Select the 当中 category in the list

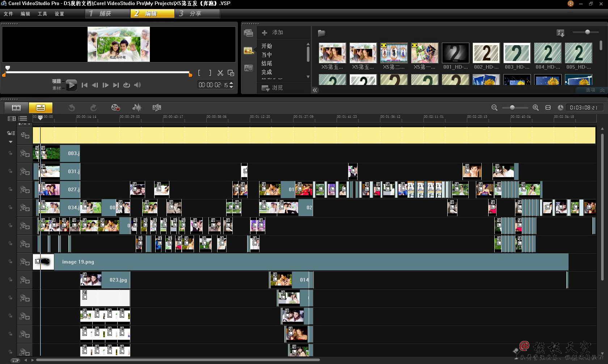point(267,55)
